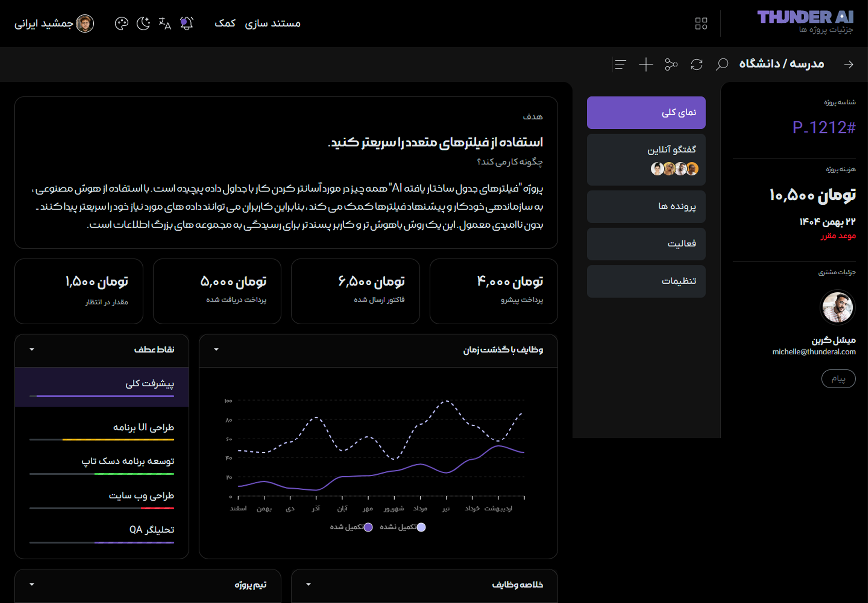The height and width of the screenshot is (603, 868).
Task: Expand the وظایف با گذشت زمان dropdown
Action: 216,350
